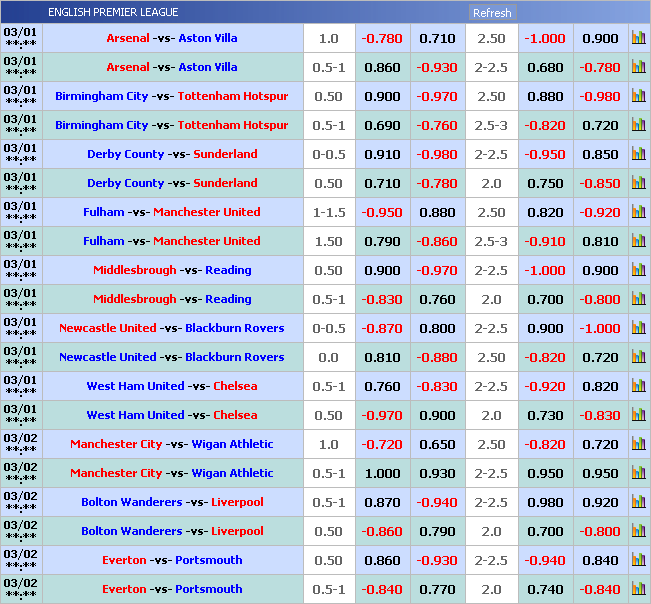The width and height of the screenshot is (651, 604).
Task: Pick -0.970 odds in Birmingham City 0.50 row
Action: pos(437,97)
